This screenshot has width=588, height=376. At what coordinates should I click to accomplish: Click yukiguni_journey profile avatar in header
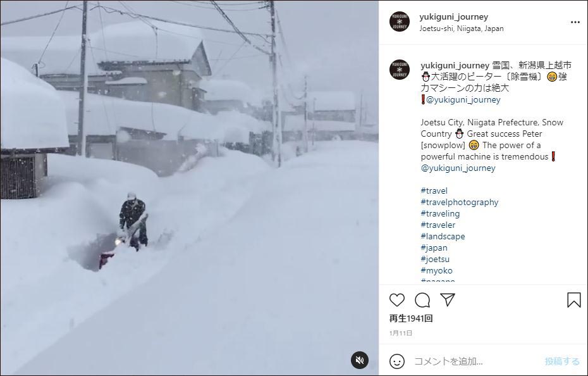point(400,22)
